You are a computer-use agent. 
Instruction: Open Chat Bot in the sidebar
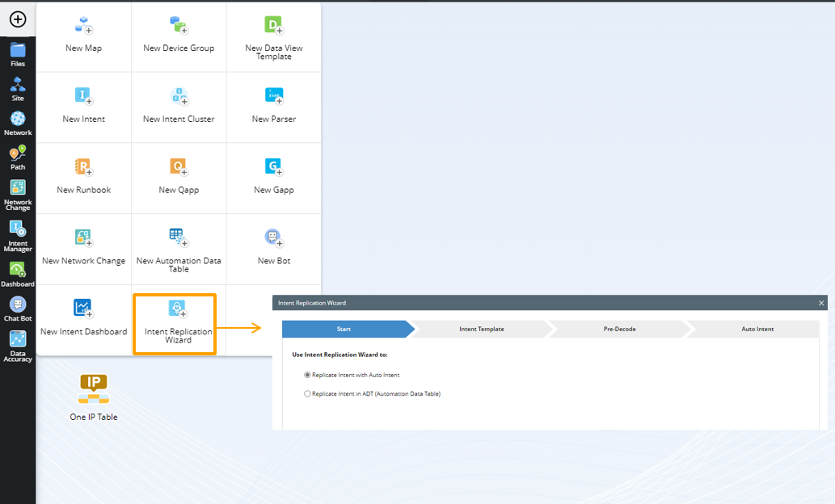(18, 309)
